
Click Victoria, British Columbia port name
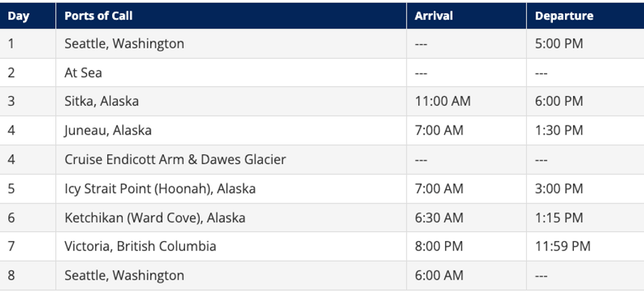tap(140, 246)
